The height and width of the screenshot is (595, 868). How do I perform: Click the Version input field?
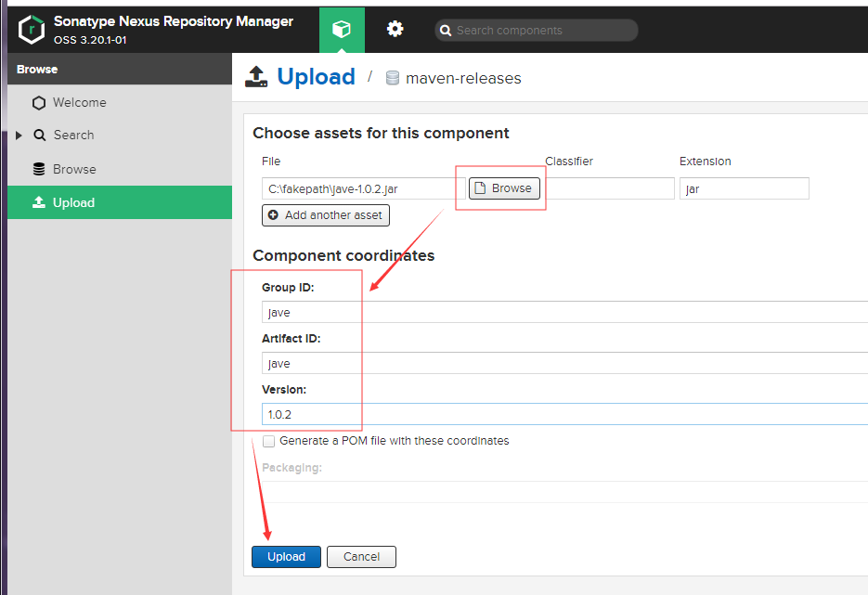[x=564, y=414]
